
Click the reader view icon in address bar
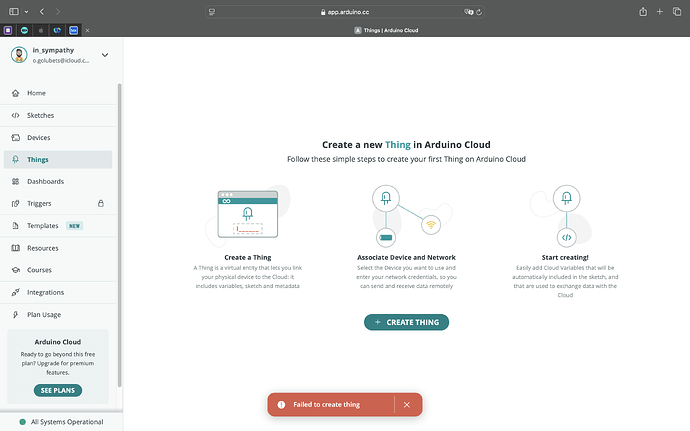point(212,12)
